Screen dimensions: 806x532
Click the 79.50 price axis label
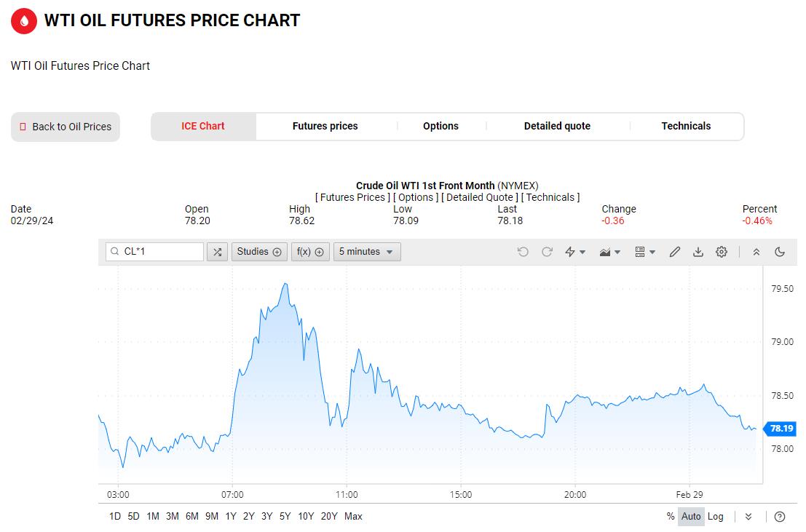pos(783,289)
